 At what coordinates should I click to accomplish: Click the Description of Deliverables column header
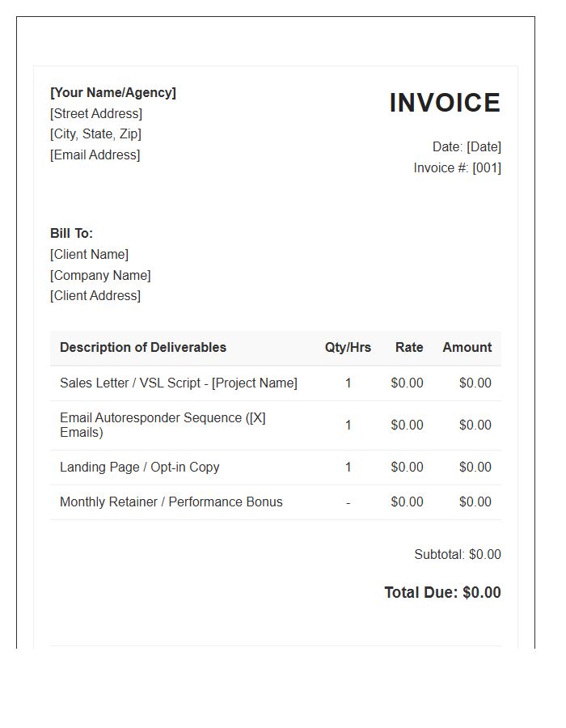143,348
